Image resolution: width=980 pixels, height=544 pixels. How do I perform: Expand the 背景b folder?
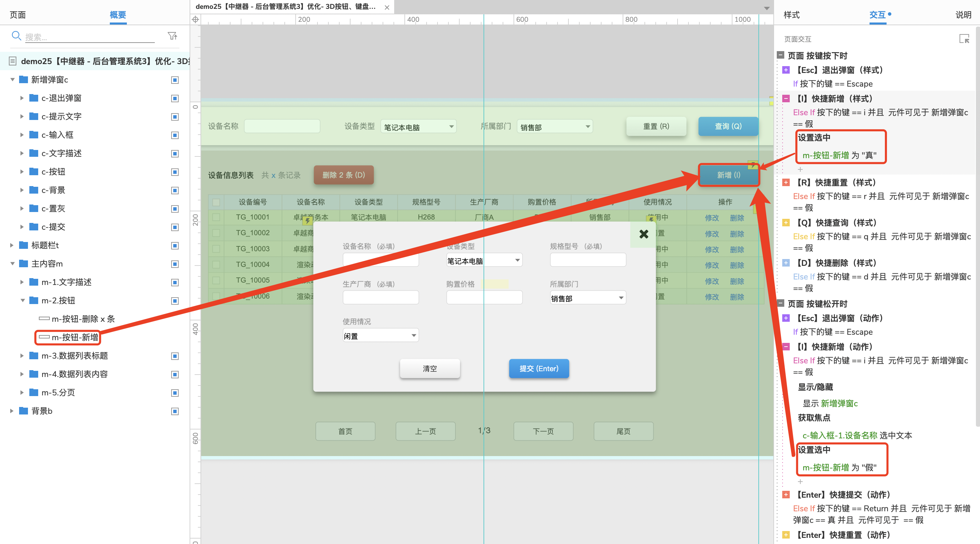point(12,411)
